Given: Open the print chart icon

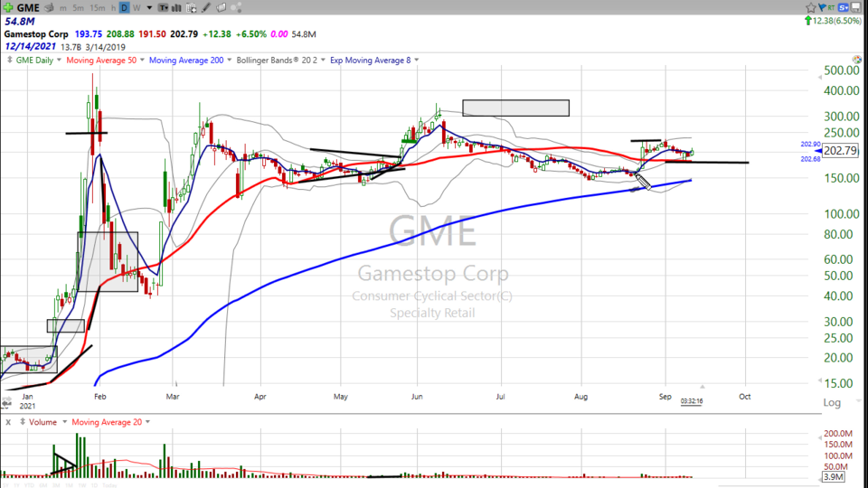Looking at the screenshot, I should pos(49,8).
